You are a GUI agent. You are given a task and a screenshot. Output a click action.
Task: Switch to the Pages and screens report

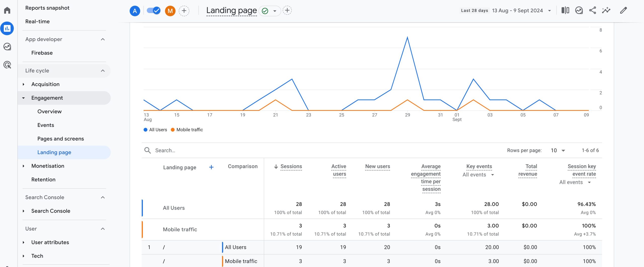60,138
